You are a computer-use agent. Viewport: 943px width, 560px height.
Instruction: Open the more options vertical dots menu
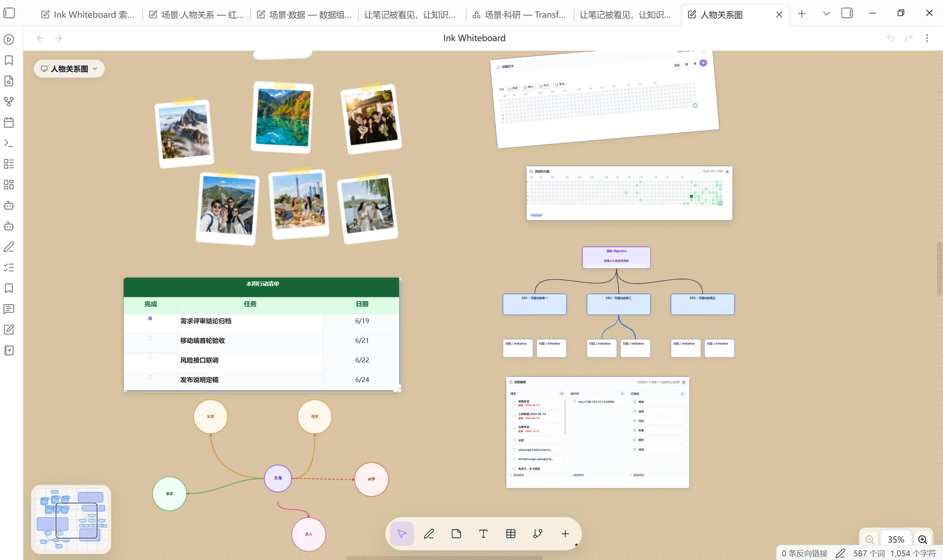pyautogui.click(x=927, y=38)
